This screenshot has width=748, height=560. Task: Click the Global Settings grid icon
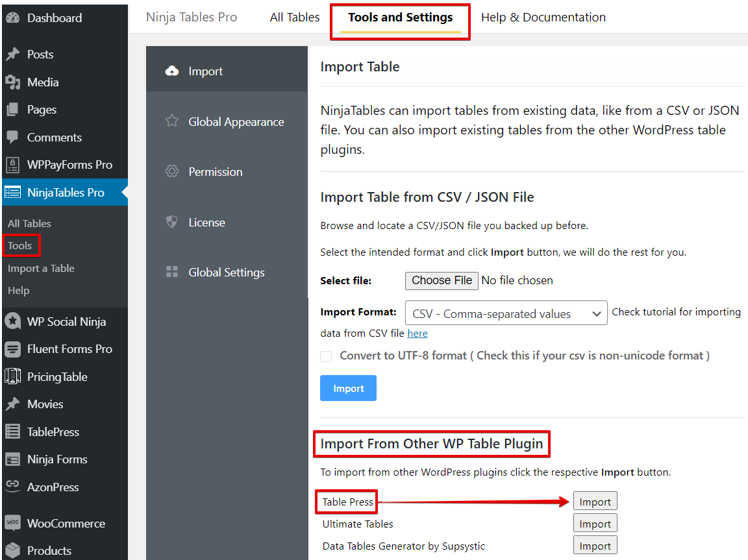pyautogui.click(x=171, y=272)
